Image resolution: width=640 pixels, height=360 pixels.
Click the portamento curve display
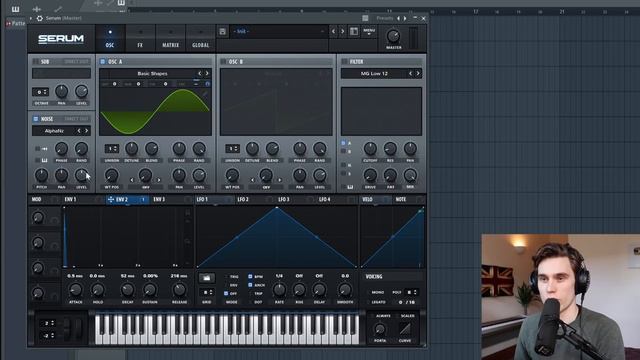click(x=405, y=329)
